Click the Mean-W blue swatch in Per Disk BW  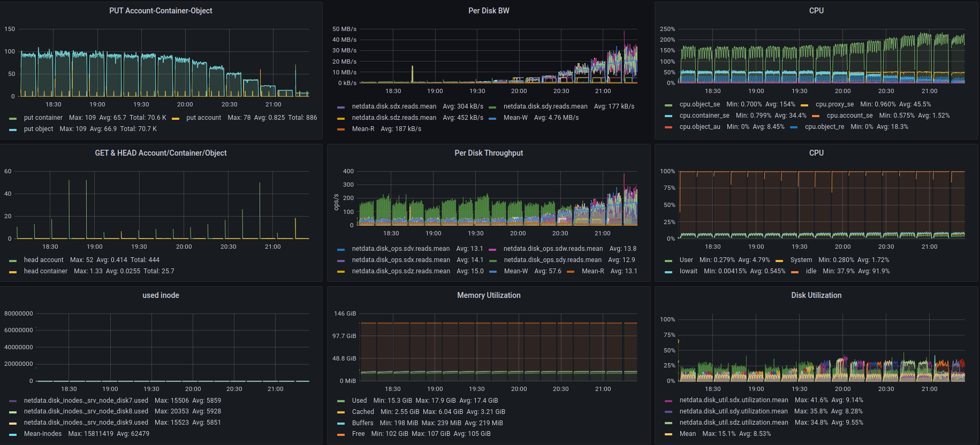click(x=492, y=118)
